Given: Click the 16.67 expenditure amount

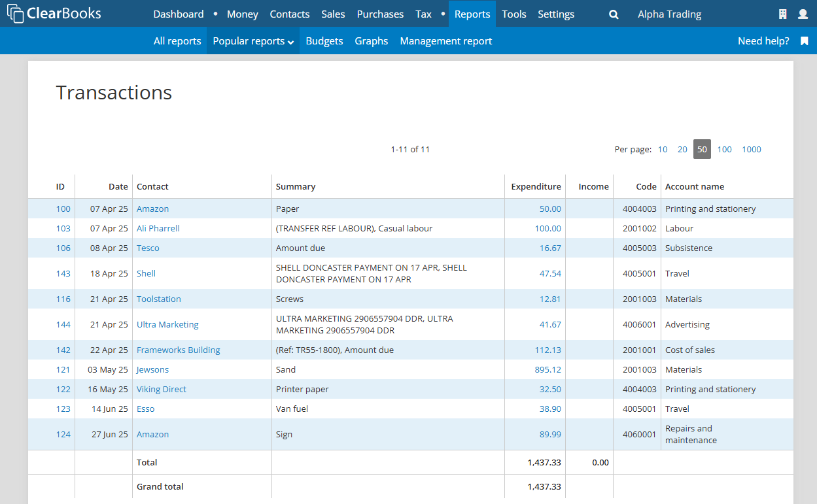Looking at the screenshot, I should (x=550, y=248).
